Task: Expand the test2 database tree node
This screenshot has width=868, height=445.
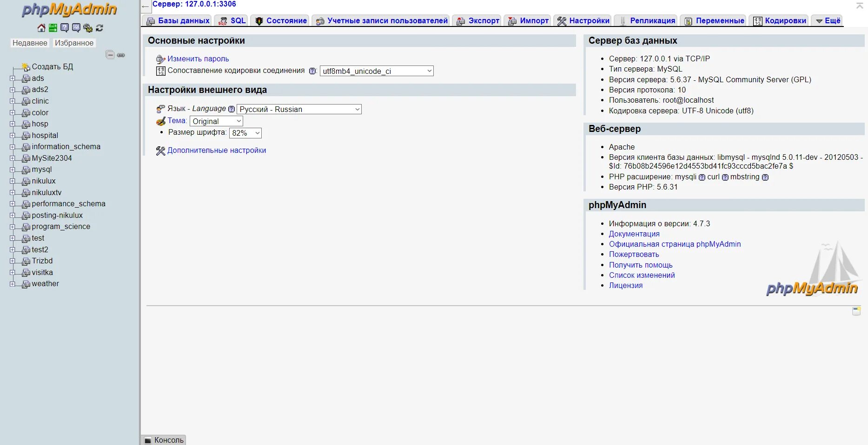Action: (x=13, y=249)
